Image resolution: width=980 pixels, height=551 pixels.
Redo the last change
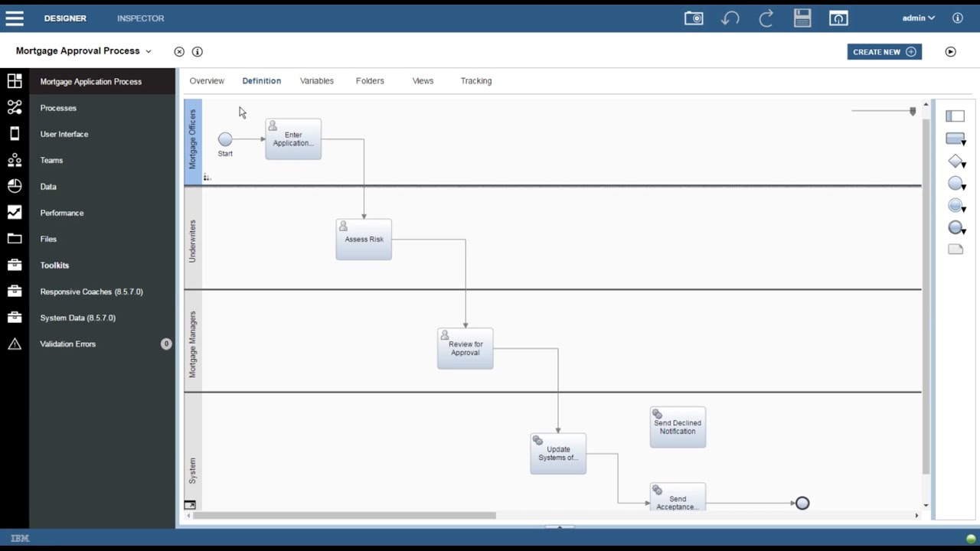766,18
